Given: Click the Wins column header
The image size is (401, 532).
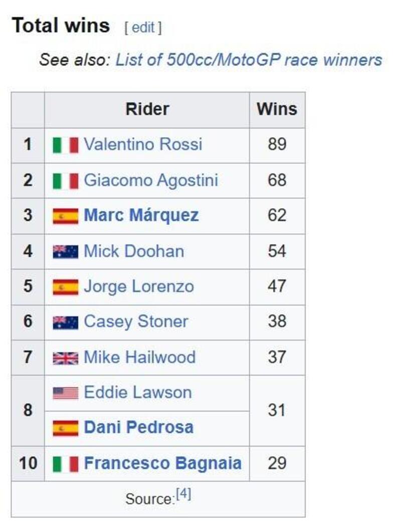Looking at the screenshot, I should (277, 109).
